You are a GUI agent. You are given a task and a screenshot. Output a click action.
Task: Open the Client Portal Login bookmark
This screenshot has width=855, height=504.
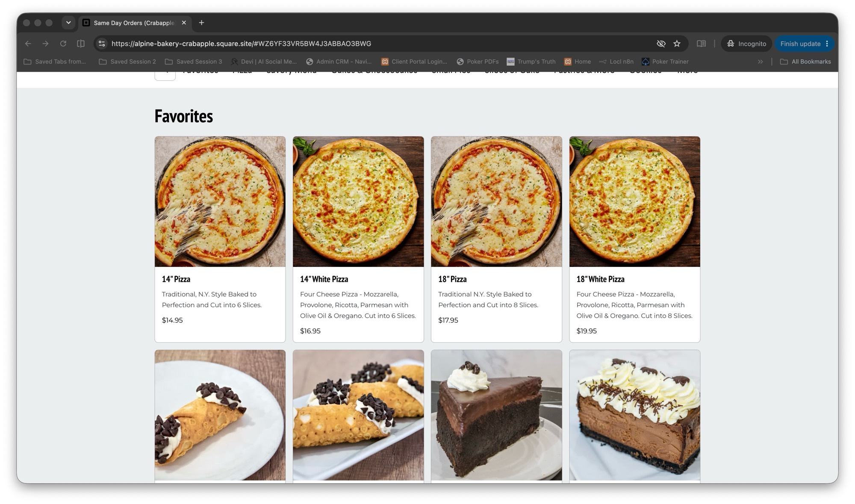click(414, 62)
